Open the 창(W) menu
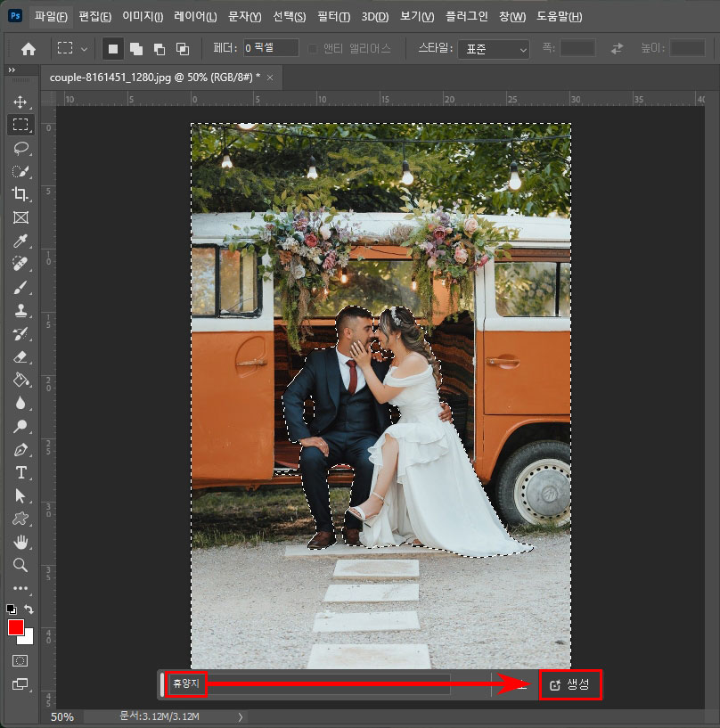 click(512, 17)
